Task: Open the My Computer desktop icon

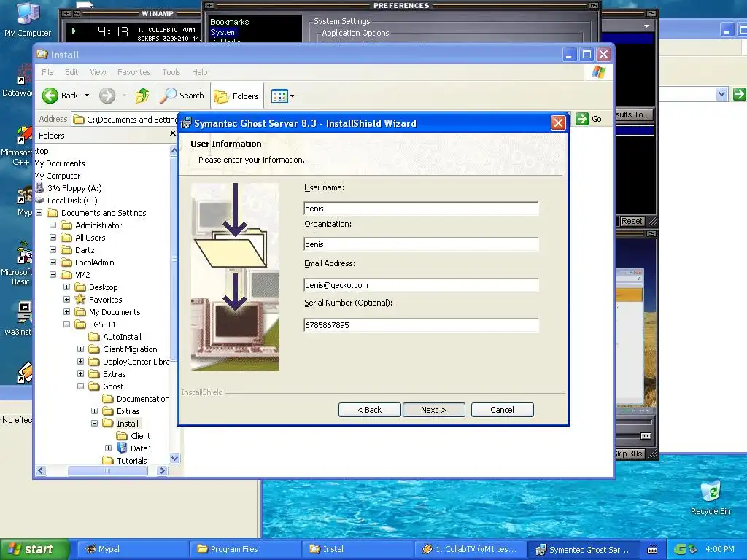Action: pyautogui.click(x=28, y=20)
